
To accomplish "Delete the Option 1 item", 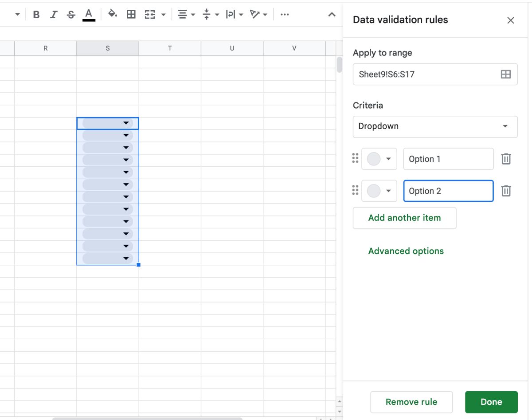I will (x=506, y=159).
